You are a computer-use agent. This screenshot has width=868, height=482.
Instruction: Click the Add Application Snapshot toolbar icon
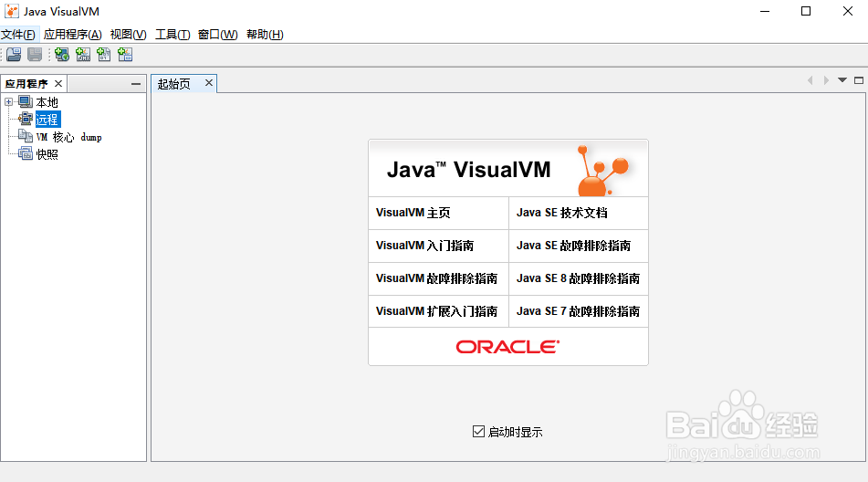pos(125,54)
